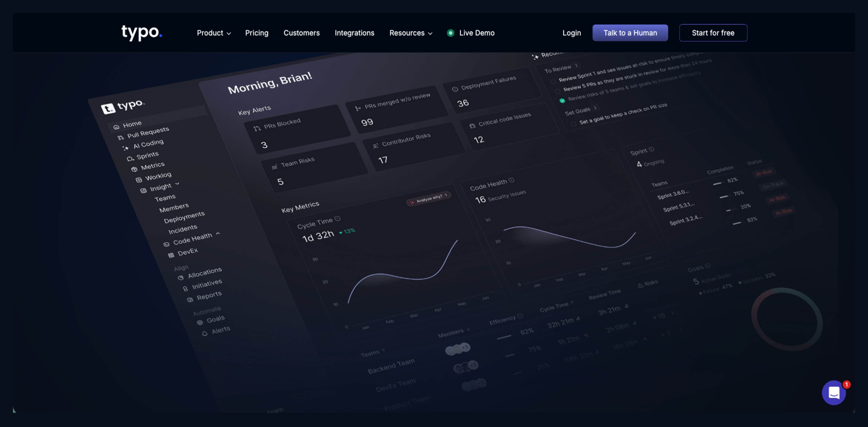Viewport: 868px width, 427px height.
Task: Open the Integrations page
Action: pos(355,33)
